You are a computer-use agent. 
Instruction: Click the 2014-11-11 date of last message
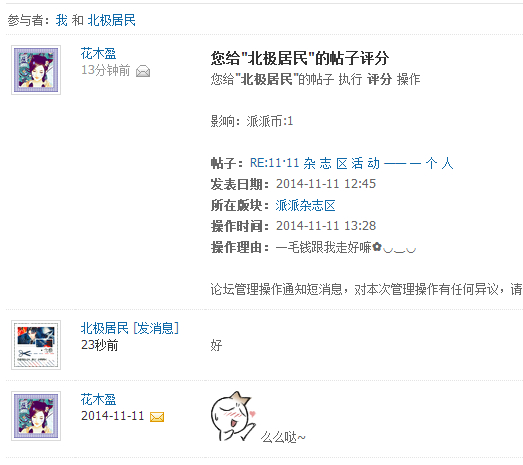point(112,416)
